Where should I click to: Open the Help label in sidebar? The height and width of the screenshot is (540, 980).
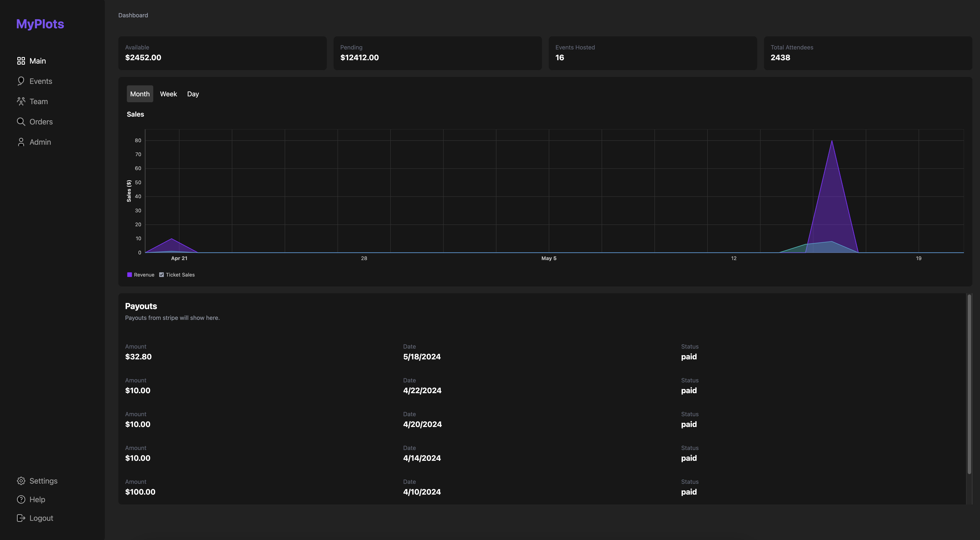(x=37, y=499)
